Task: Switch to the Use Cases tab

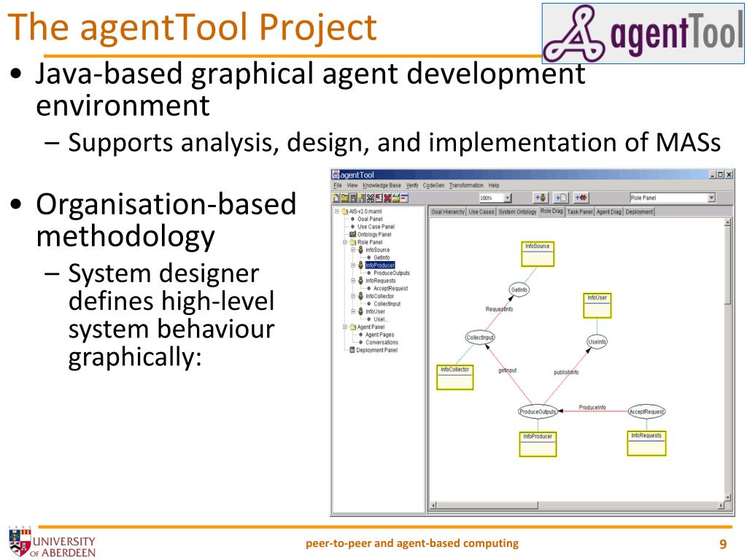Action: coord(481,212)
